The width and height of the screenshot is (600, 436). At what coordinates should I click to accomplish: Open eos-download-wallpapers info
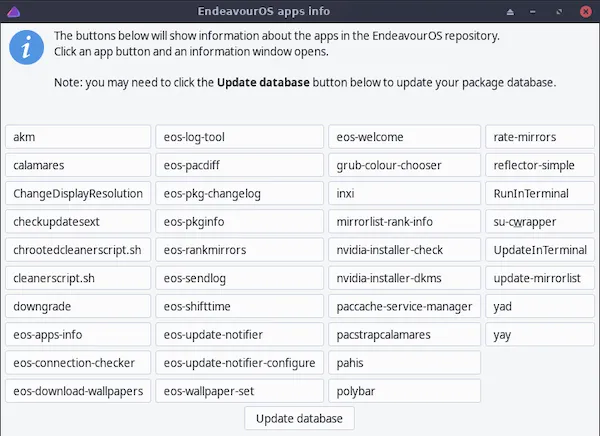pyautogui.click(x=78, y=391)
